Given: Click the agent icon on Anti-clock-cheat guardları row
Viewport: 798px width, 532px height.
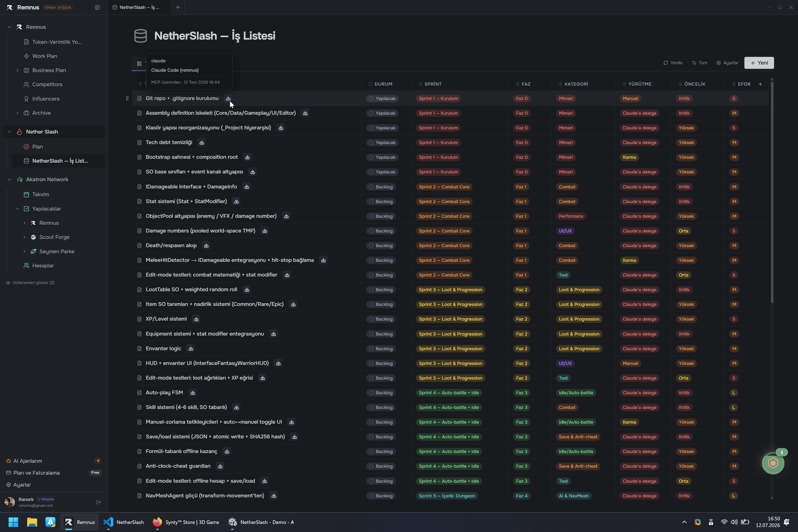Looking at the screenshot, I should (x=220, y=466).
